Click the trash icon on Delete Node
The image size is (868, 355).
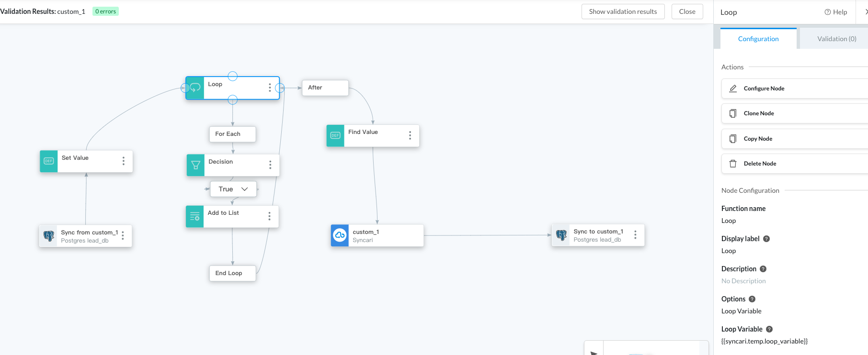click(733, 164)
